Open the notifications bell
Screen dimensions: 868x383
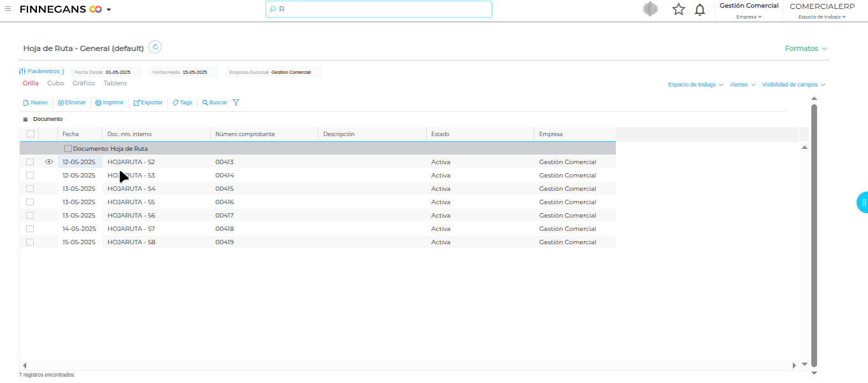[x=700, y=10]
